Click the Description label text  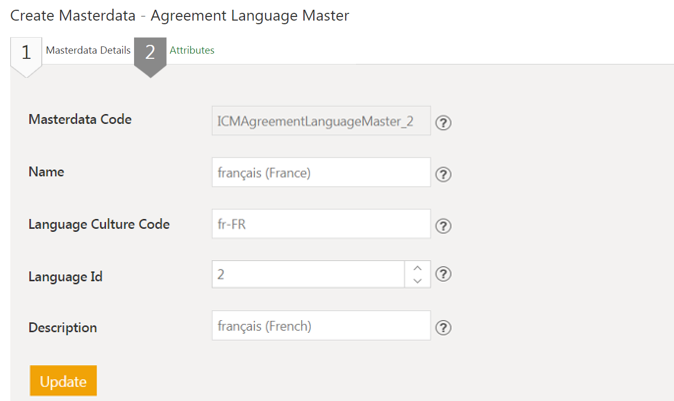[x=63, y=327]
